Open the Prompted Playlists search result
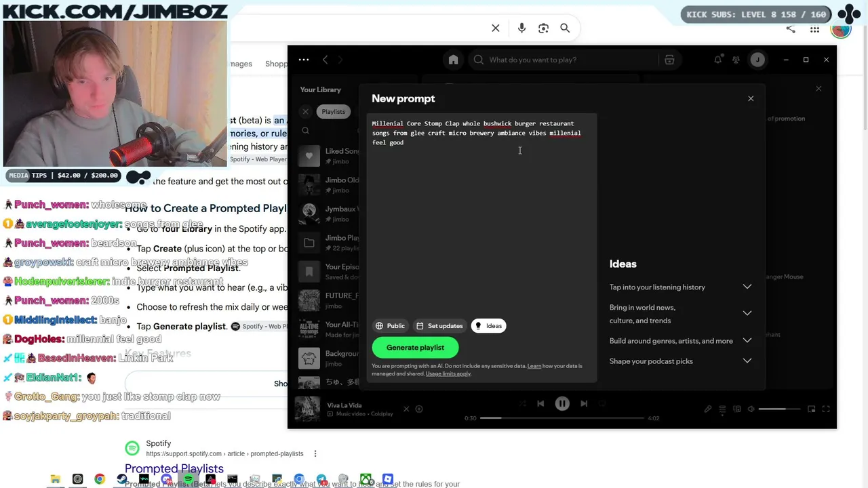The width and height of the screenshot is (868, 488). tap(174, 468)
